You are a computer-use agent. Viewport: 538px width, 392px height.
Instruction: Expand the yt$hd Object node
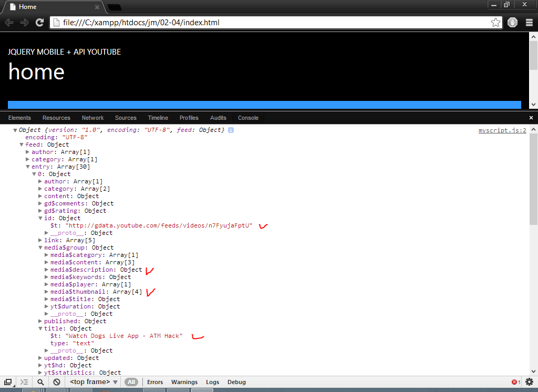point(40,366)
